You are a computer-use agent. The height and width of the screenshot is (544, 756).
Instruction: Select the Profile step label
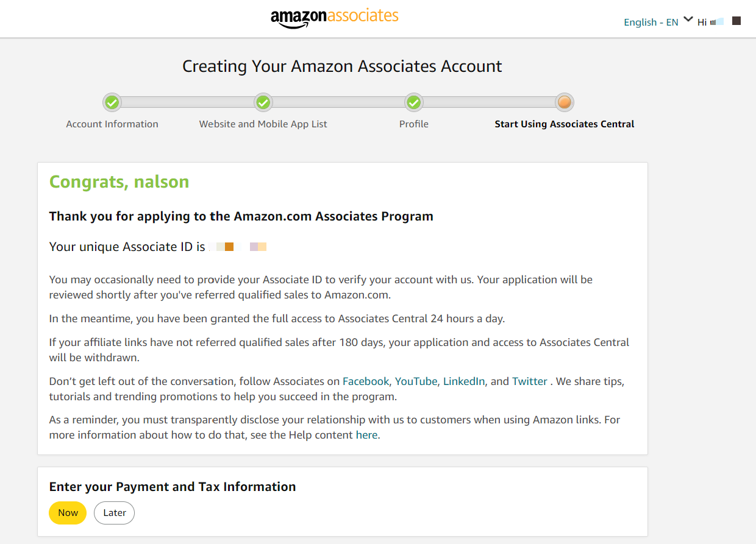click(414, 124)
